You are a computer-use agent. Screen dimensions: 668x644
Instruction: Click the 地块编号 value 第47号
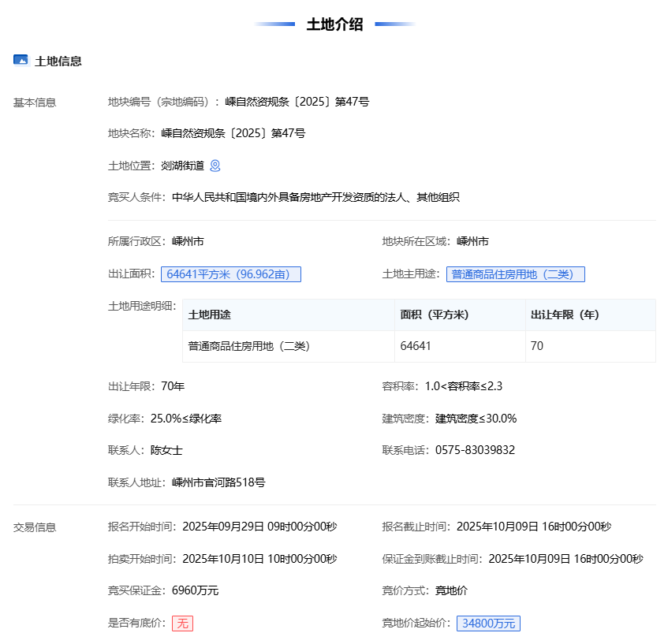(297, 102)
